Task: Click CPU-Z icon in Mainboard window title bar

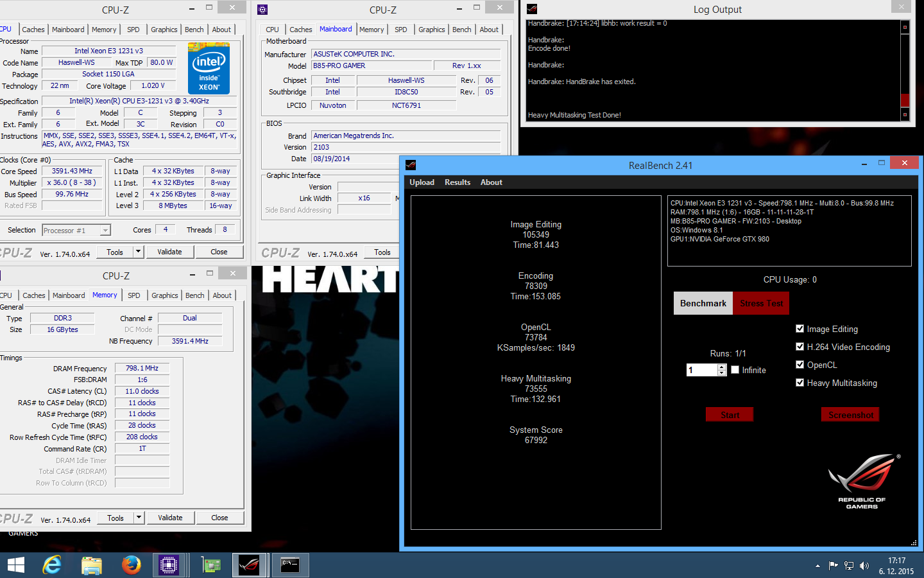Action: [x=262, y=10]
